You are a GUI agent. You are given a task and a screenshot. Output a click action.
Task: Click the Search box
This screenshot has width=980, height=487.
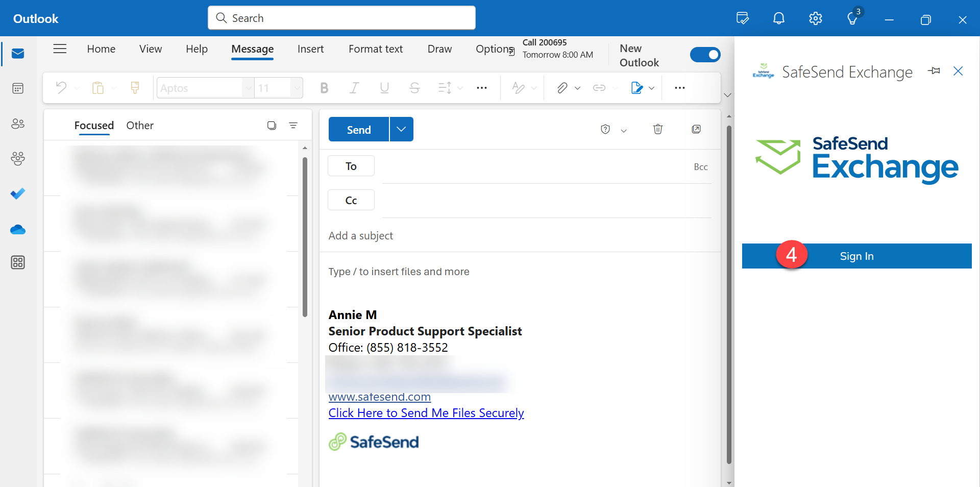341,18
